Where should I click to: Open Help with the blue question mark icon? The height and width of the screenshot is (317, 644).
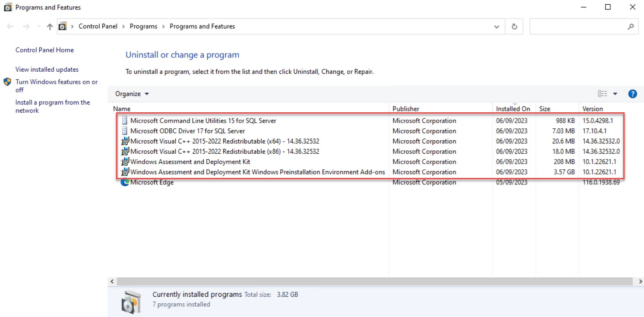pos(632,94)
